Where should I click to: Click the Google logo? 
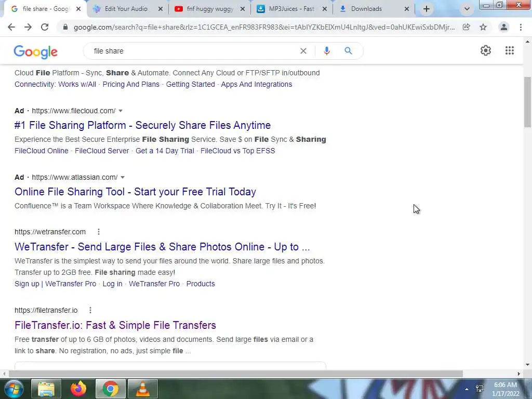click(x=36, y=52)
